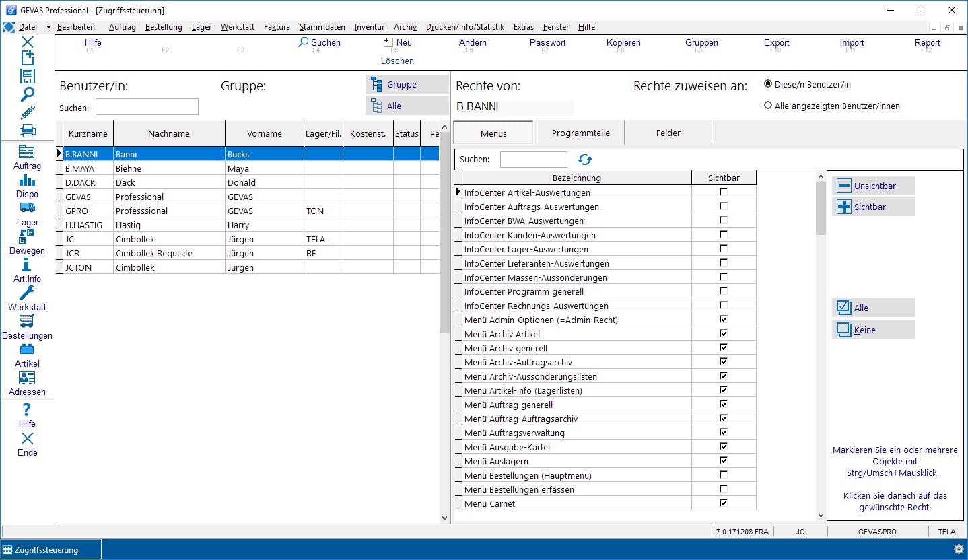Viewport: 968px width, 560px height.
Task: Click Zugriffssteuerung taskbar button
Action: [x=51, y=549]
